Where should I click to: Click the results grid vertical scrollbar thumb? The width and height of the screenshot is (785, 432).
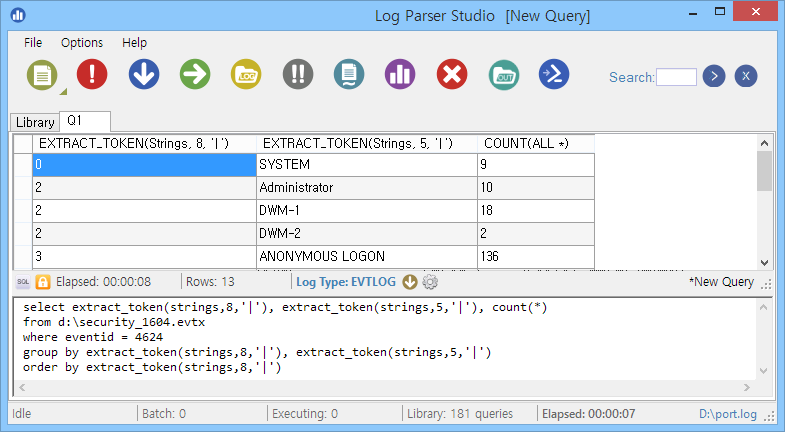[764, 171]
